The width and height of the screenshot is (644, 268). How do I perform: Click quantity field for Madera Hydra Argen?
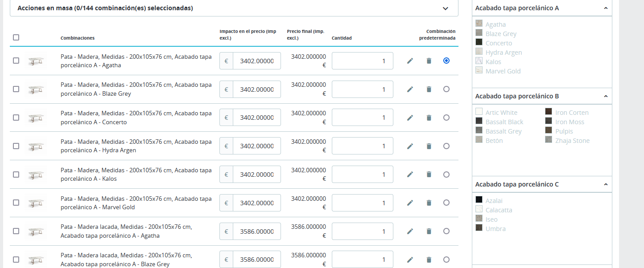[362, 146]
